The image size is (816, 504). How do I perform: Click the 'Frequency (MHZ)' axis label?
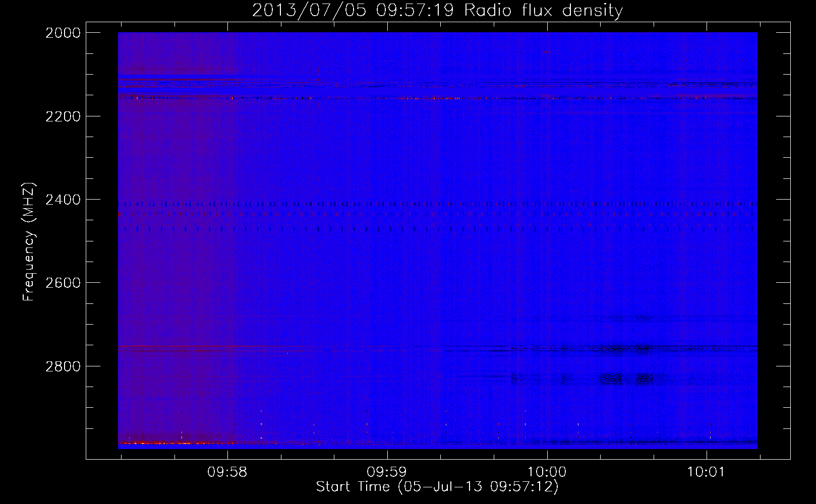click(29, 242)
